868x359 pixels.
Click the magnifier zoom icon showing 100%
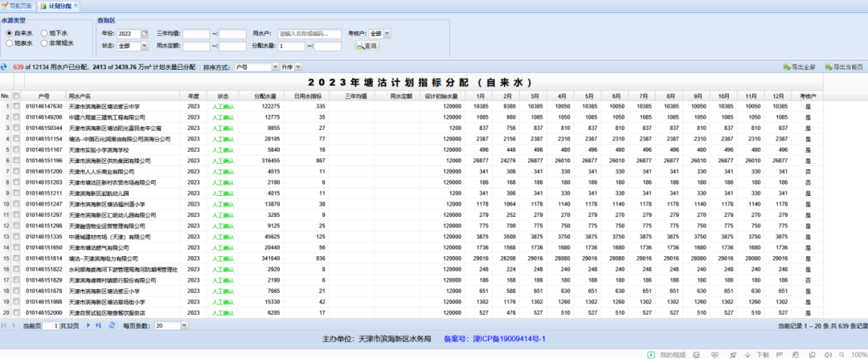pyautogui.click(x=842, y=354)
